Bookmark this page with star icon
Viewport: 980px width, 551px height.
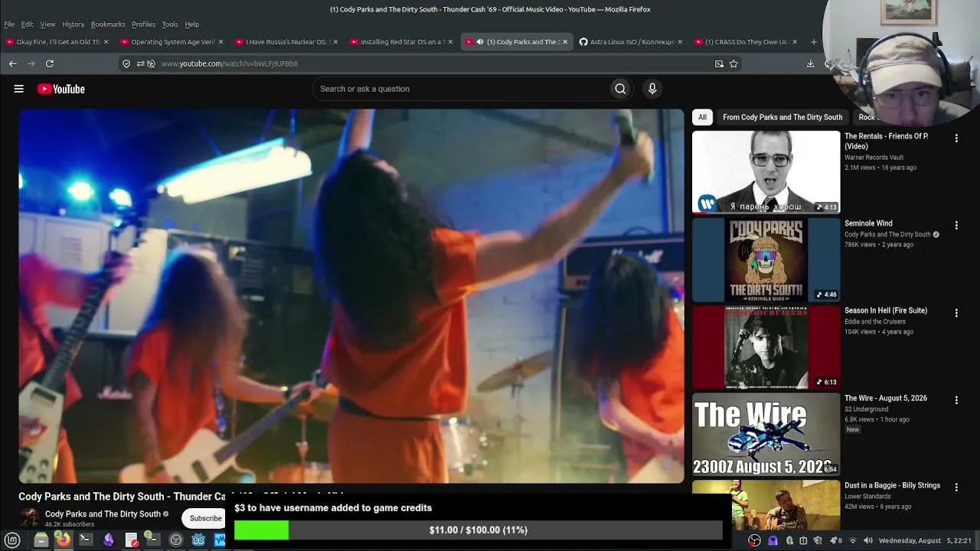click(x=733, y=64)
